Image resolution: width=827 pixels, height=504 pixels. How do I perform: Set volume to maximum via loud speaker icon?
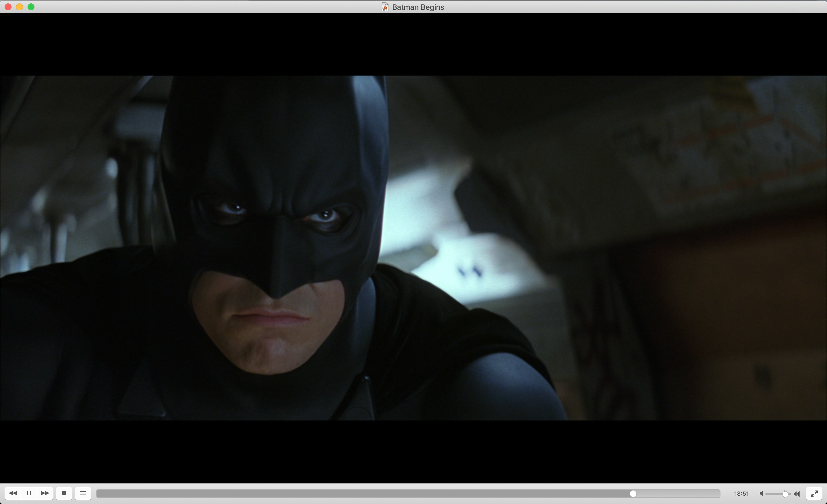click(x=797, y=493)
